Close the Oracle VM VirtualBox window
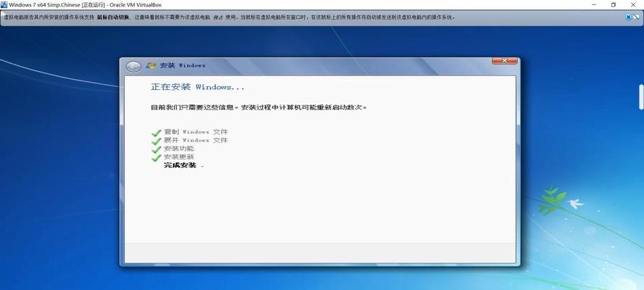Screen dimensions: 644x290 [633, 4]
